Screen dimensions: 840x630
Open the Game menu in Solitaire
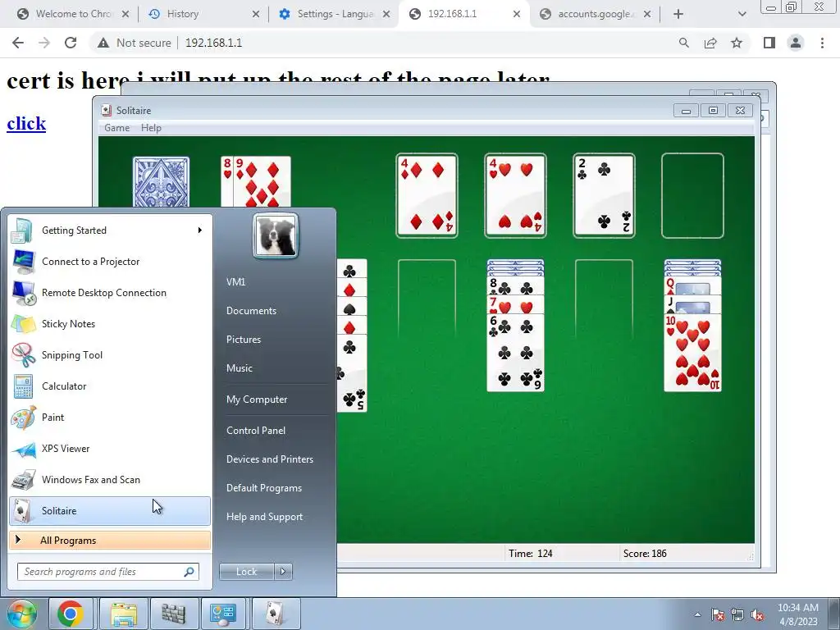tap(116, 128)
